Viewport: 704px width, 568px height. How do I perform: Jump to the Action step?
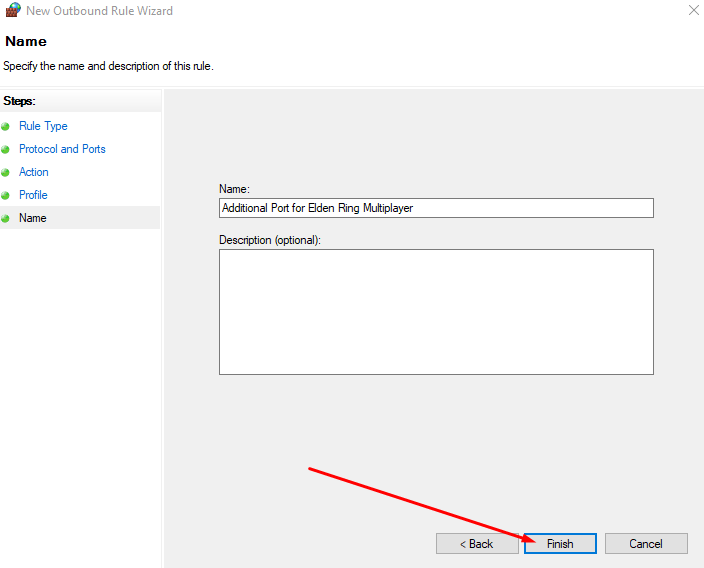point(34,172)
